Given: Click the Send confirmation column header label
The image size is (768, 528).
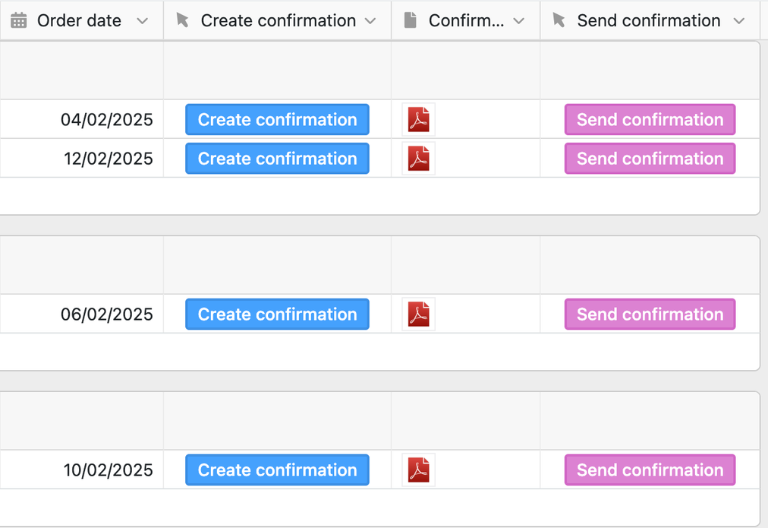Looking at the screenshot, I should coord(648,21).
